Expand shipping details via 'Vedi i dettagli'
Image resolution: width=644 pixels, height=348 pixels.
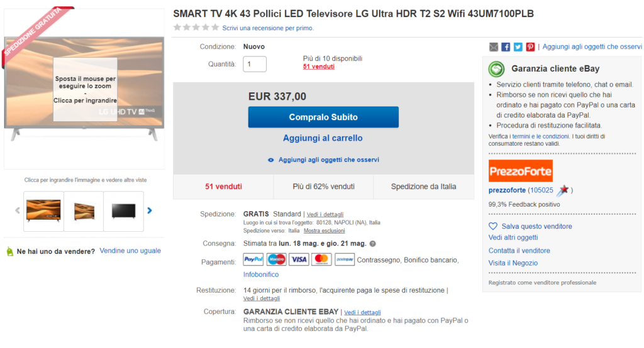[x=325, y=214]
